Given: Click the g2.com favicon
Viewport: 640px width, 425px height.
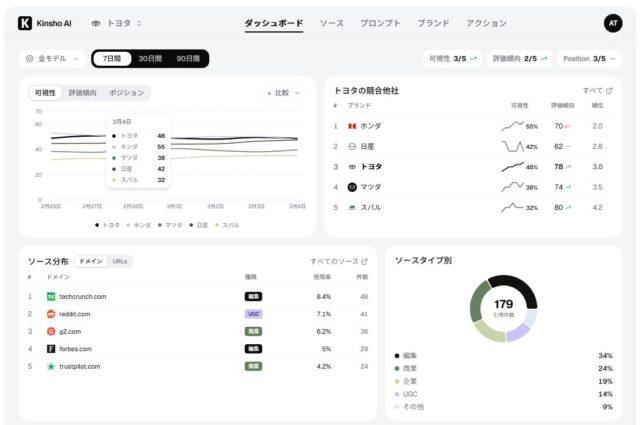Looking at the screenshot, I should coord(51,332).
